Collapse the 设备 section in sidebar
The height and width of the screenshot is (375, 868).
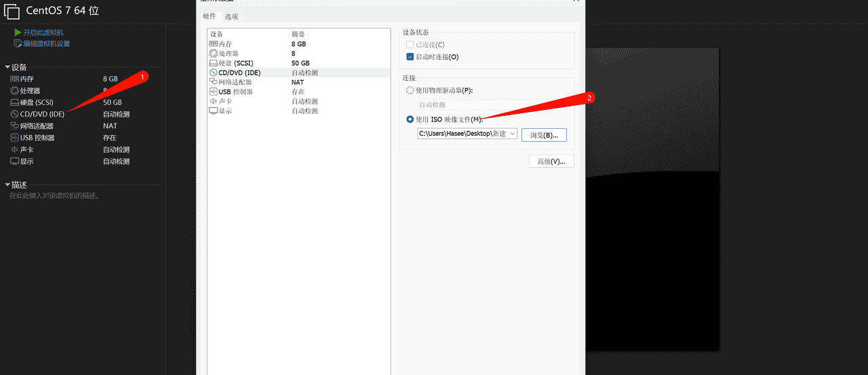(x=7, y=67)
